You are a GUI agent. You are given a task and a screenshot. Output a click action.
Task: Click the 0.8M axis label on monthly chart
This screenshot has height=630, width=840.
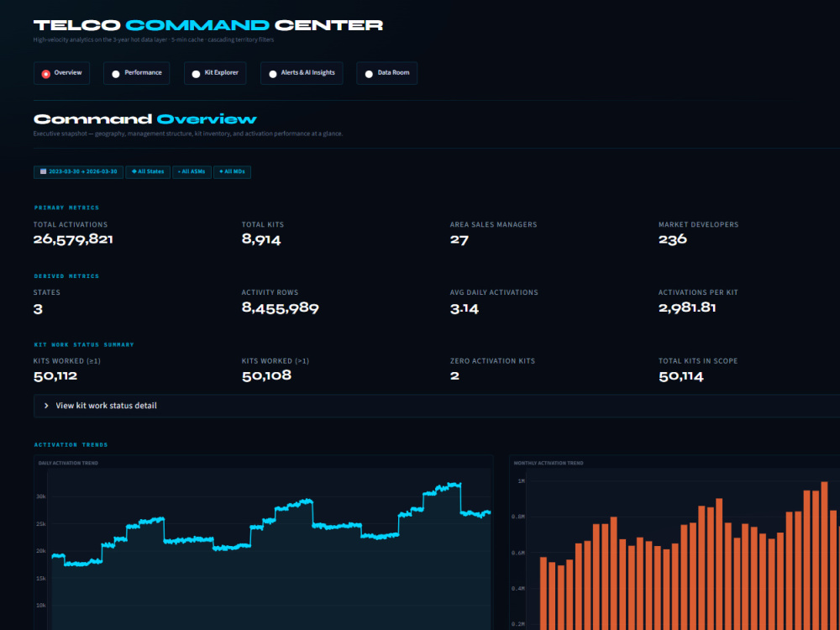click(x=518, y=517)
